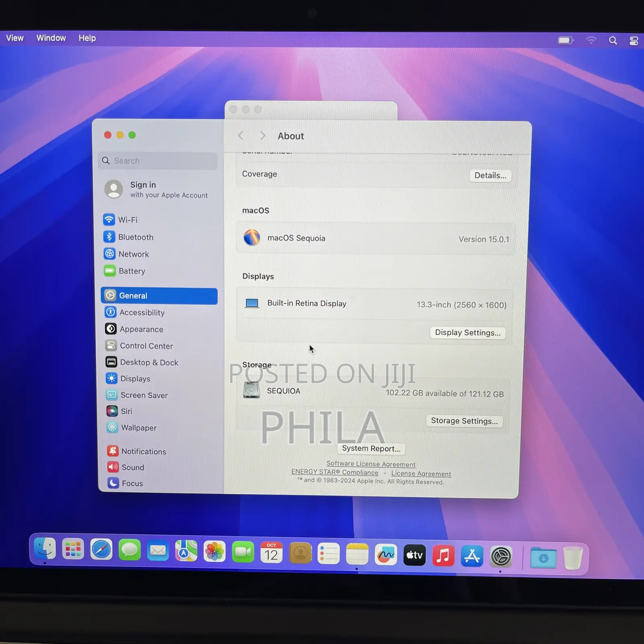Click Wi-Fi status in menu bar
Viewport: 644px width, 644px height.
(591, 40)
